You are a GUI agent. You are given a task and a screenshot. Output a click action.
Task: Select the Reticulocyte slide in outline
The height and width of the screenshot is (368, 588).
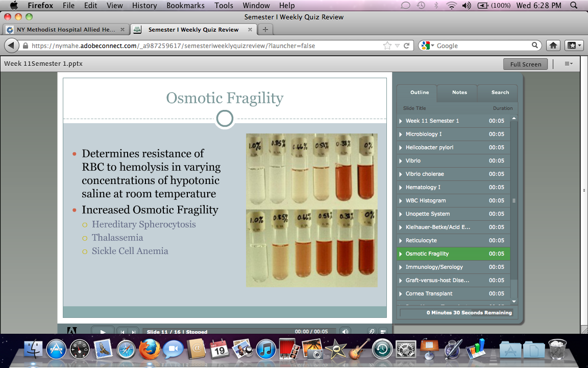(x=421, y=241)
